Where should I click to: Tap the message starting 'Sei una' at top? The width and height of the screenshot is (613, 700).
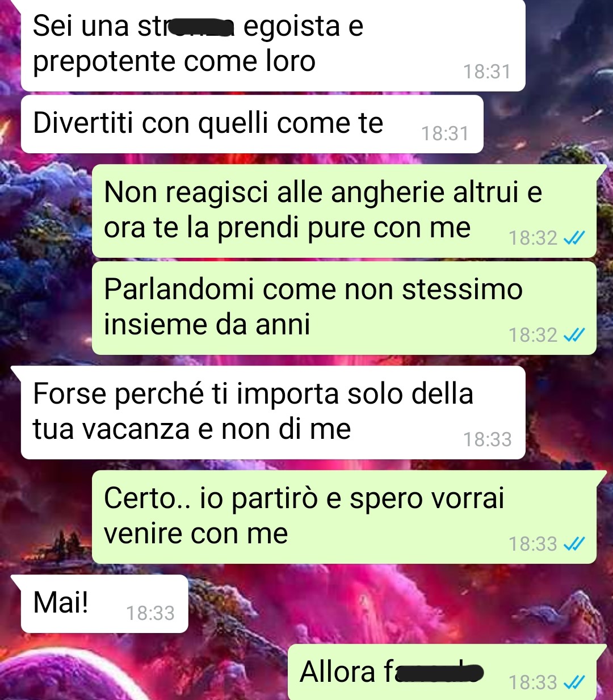[273, 45]
